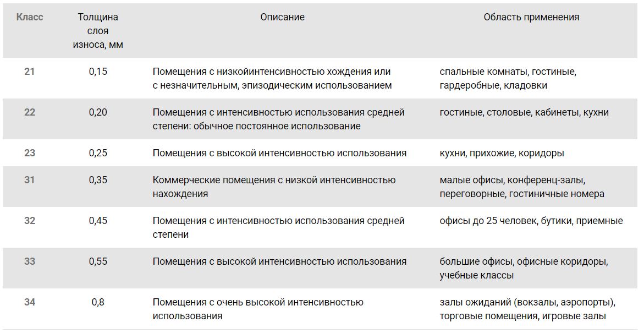
Task: Select class 34 row label
Action: [x=30, y=302]
